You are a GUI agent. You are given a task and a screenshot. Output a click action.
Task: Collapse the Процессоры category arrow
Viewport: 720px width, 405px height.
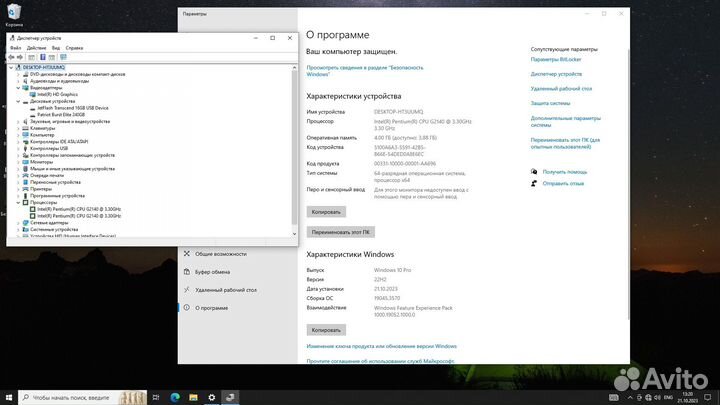pos(18,202)
